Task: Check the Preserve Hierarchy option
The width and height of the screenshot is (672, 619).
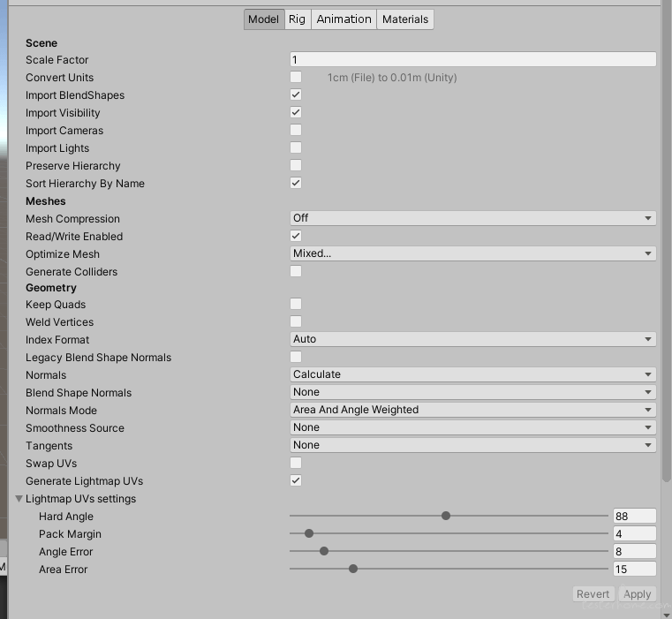Action: (x=296, y=165)
